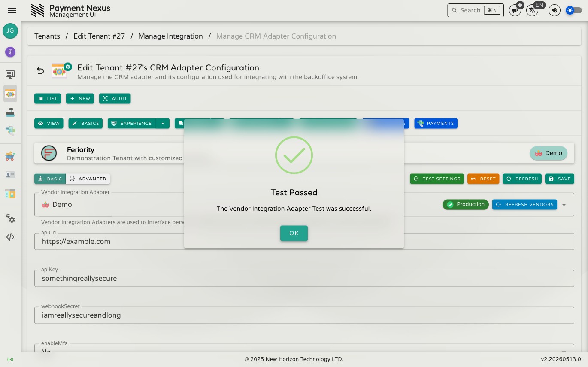Click the REFRESH button
This screenshot has width=588, height=367.
tap(522, 179)
